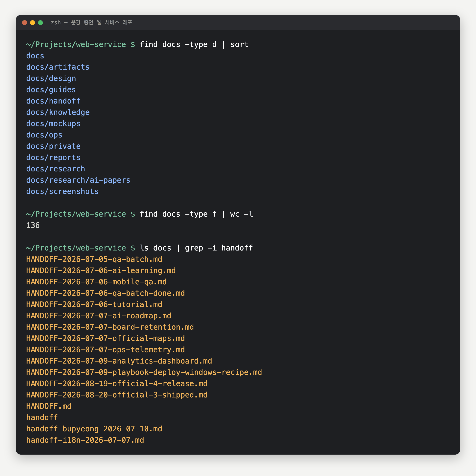Click the 'find docs -type f | wc -l' command

coord(196,214)
